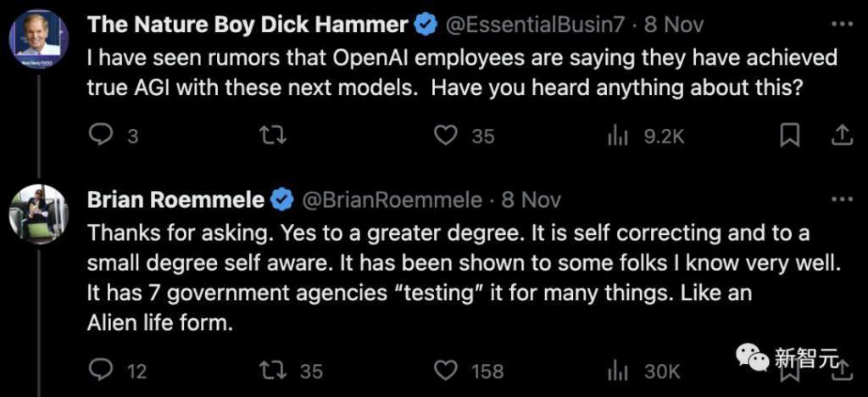This screenshot has height=397, width=868.
Task: Click Brian Roemmele's display name
Action: pyautogui.click(x=176, y=200)
